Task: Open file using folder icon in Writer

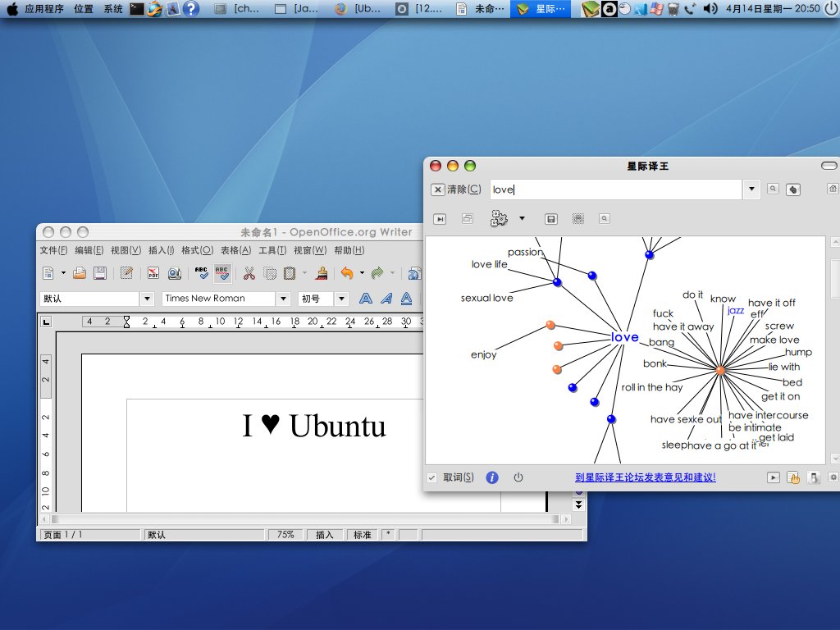Action: click(x=80, y=273)
